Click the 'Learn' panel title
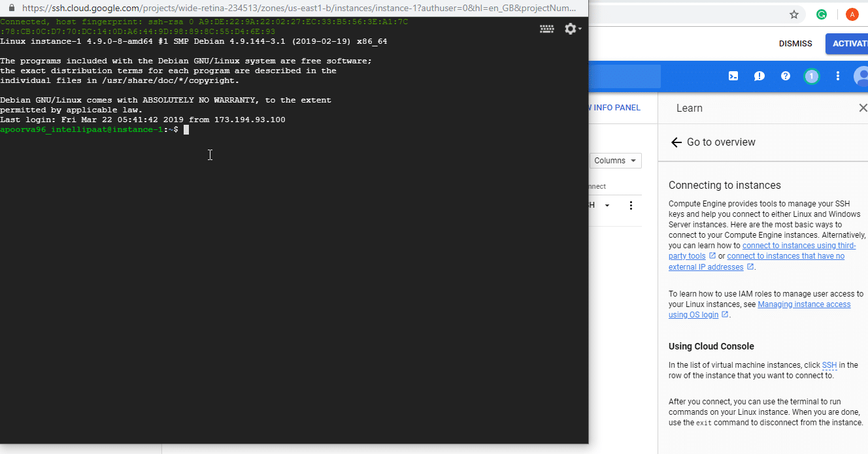 pos(690,108)
